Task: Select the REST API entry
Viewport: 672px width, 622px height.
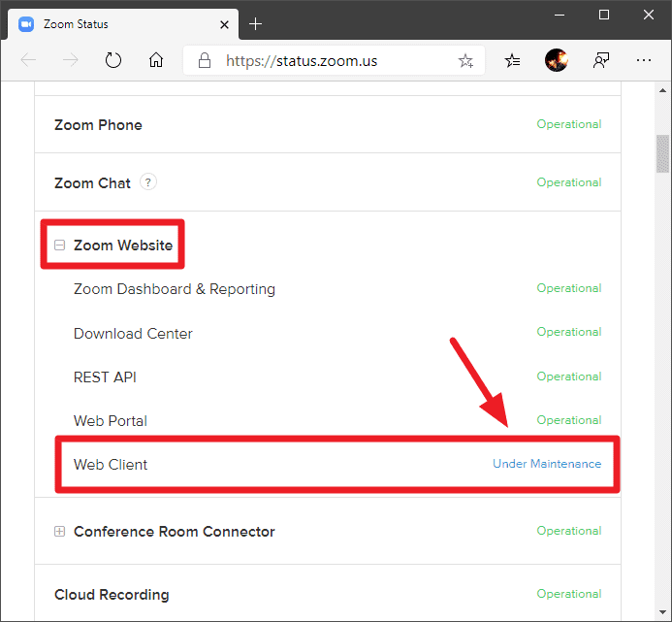Action: [x=105, y=377]
